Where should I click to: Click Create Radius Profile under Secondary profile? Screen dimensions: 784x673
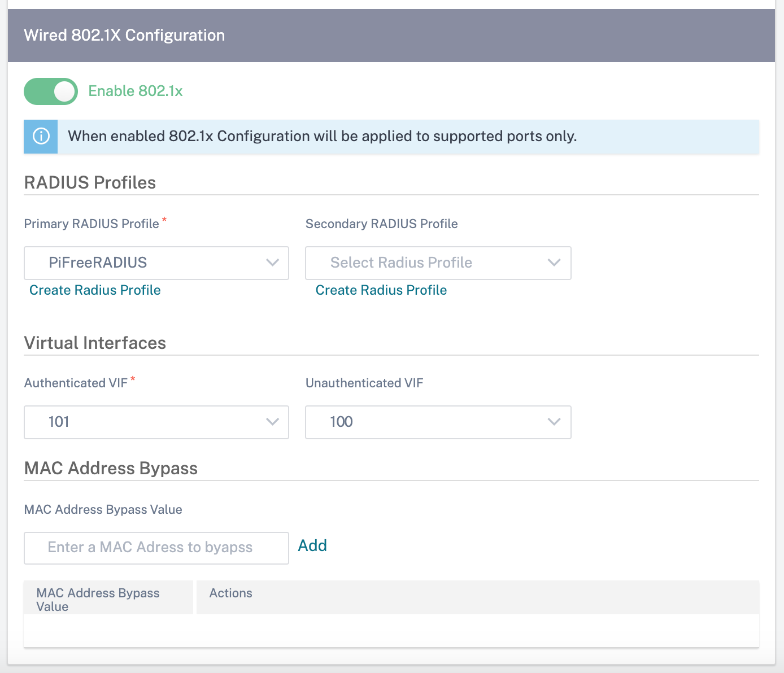[381, 290]
